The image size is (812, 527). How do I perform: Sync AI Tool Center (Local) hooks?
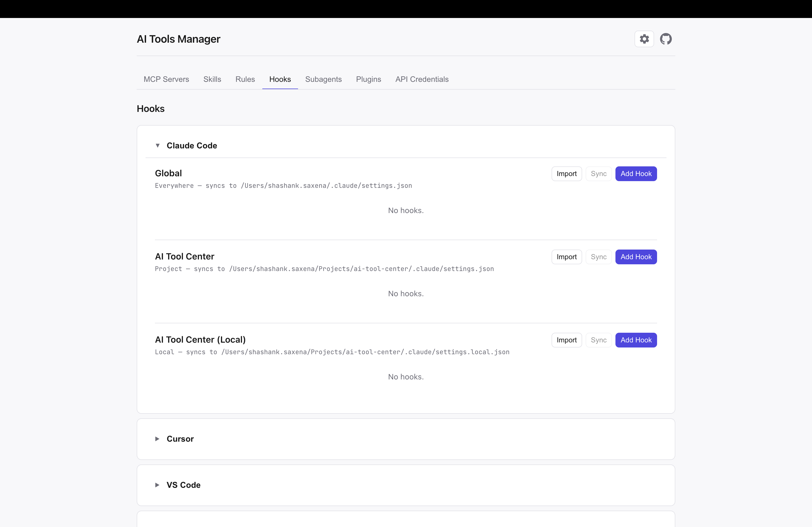point(599,340)
